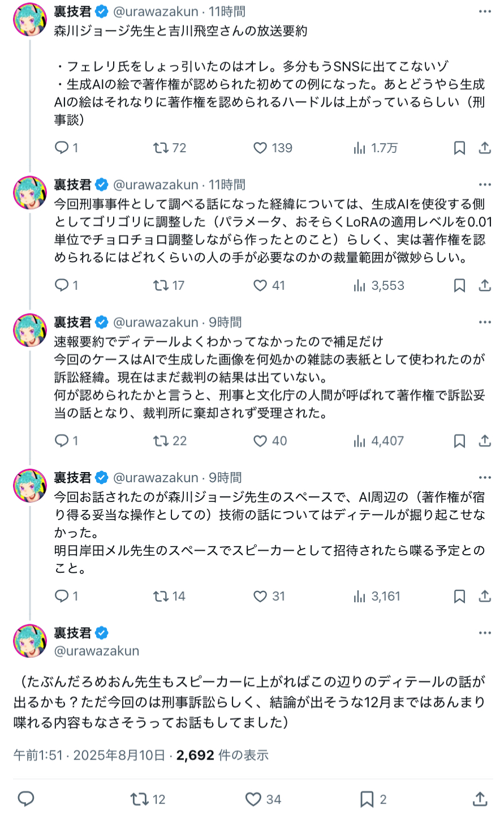The height and width of the screenshot is (819, 504).
Task: Click 裏技君 avatar on the last tweet
Action: pyautogui.click(x=30, y=641)
